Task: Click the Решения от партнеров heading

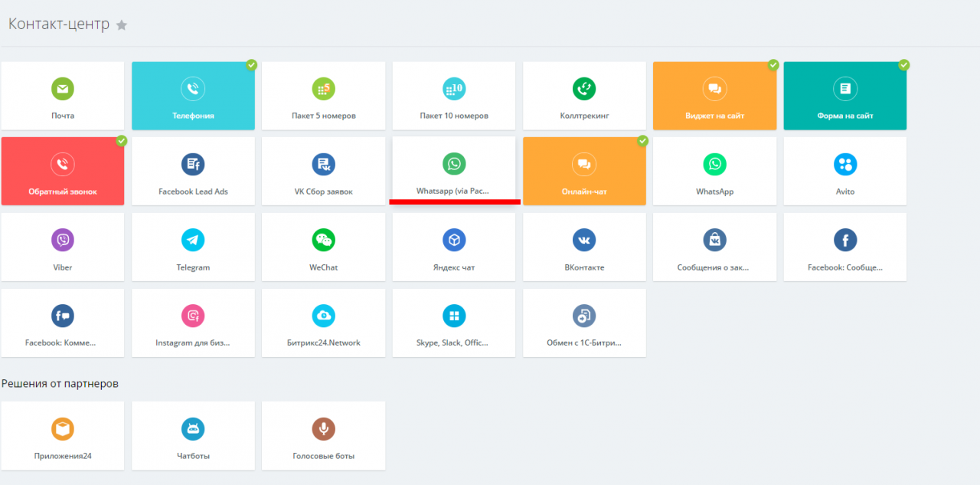Action: point(60,383)
